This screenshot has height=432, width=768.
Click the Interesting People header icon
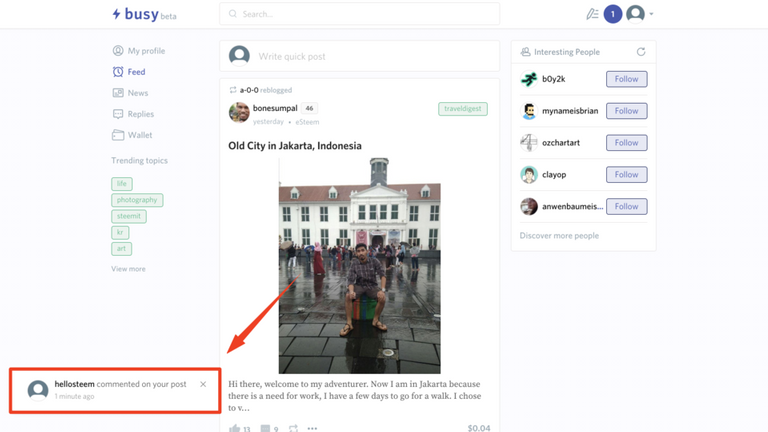coord(526,51)
